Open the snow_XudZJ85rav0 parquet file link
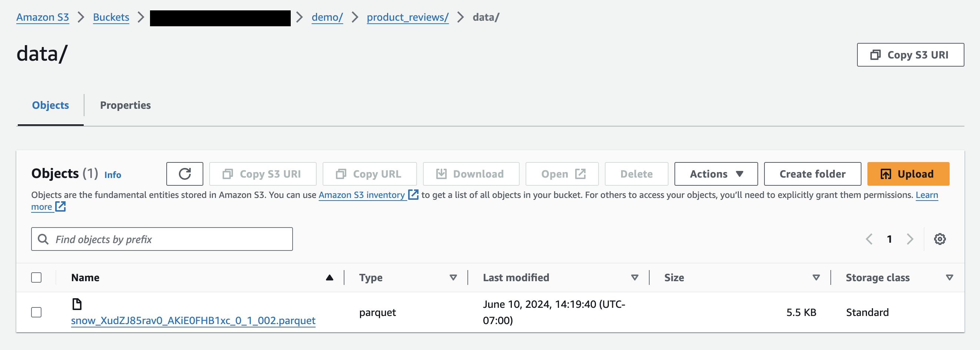This screenshot has height=350, width=980. (193, 321)
